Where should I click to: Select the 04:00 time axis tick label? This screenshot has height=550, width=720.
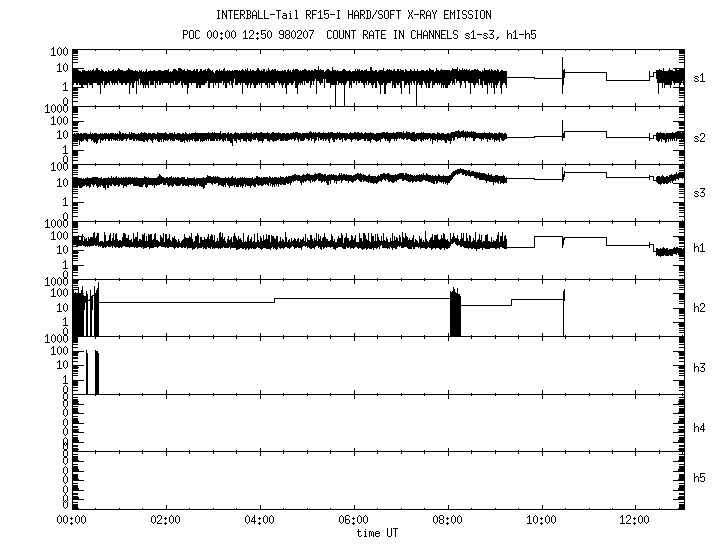click(x=259, y=520)
